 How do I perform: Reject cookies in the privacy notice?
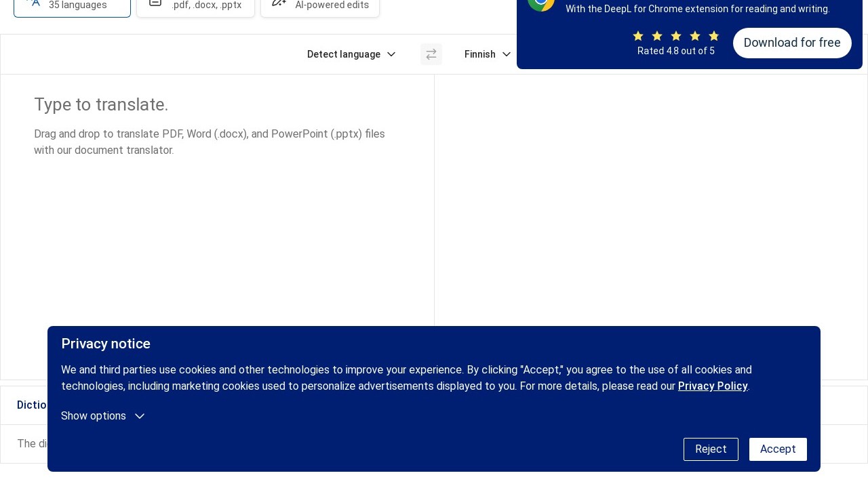click(711, 449)
